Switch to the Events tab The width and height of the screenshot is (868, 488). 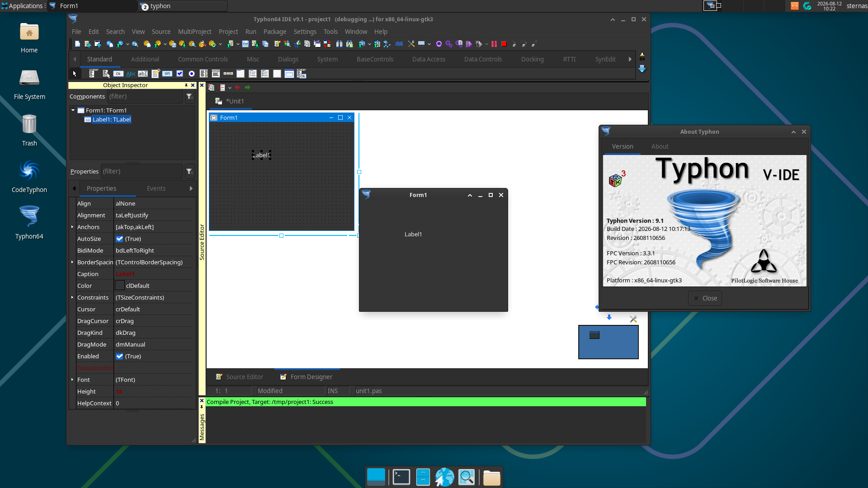[156, 188]
